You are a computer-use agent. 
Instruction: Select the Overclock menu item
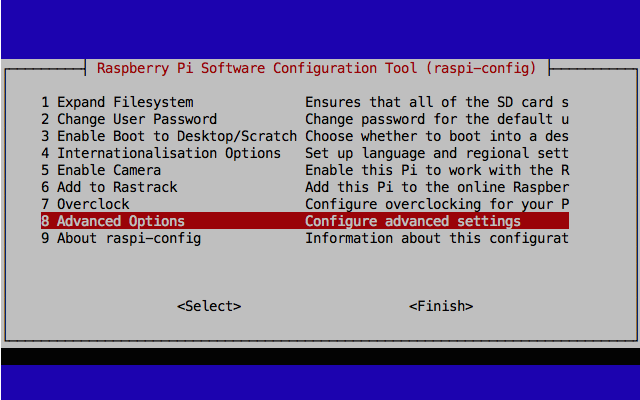85,204
